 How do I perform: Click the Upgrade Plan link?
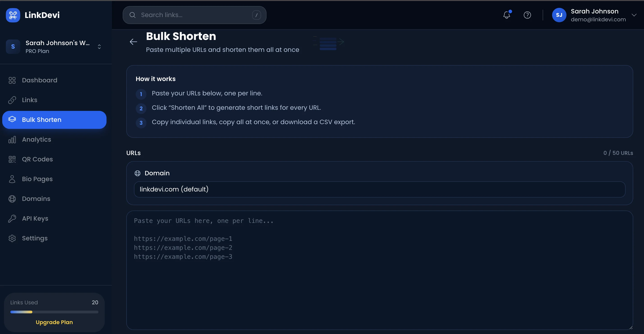pos(54,322)
